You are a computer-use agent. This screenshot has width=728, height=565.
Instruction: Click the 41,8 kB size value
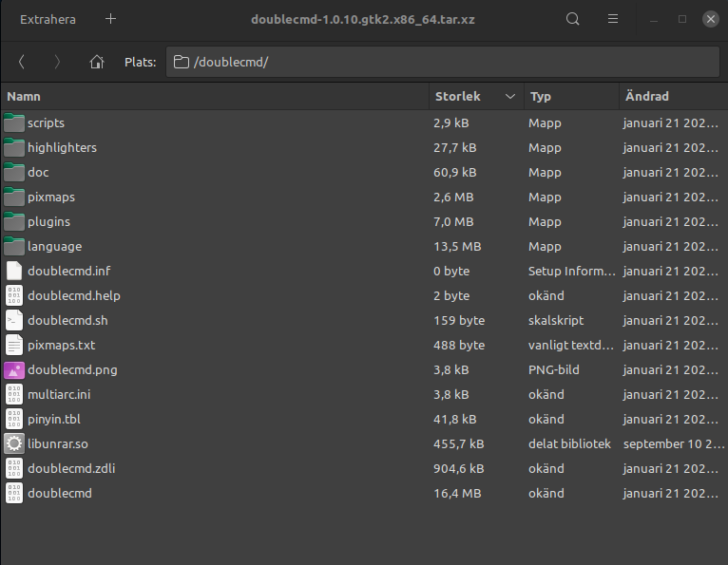(455, 420)
